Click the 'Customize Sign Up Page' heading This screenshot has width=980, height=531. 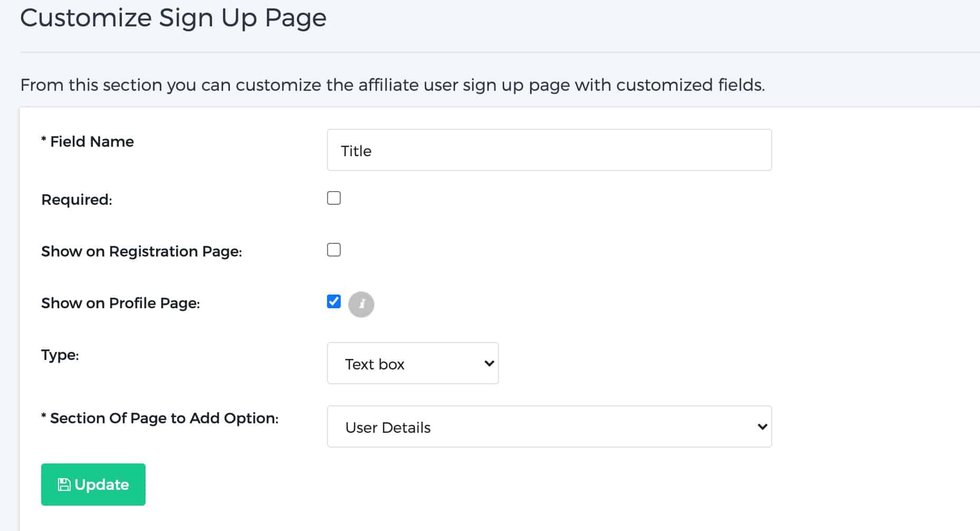[x=173, y=18]
